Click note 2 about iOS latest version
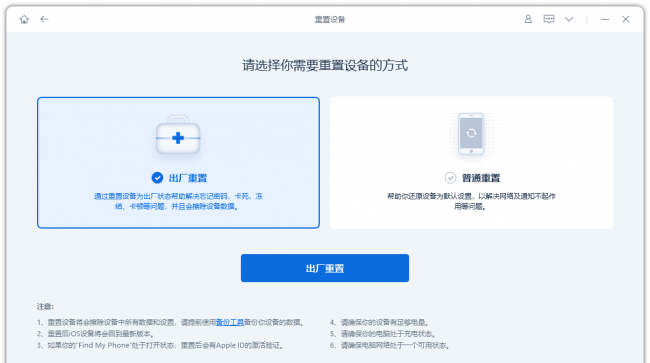Viewport: 650px width, 363px height. pyautogui.click(x=95, y=334)
